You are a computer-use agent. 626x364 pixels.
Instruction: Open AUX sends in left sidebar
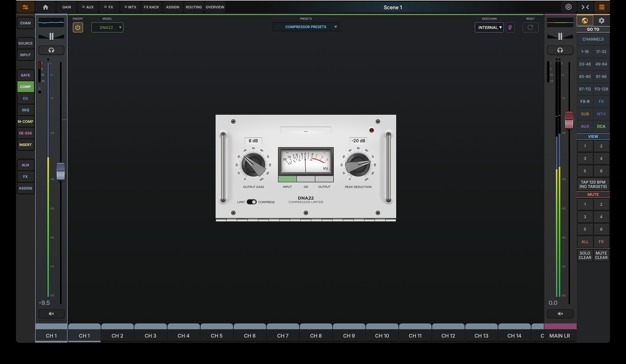(x=25, y=165)
